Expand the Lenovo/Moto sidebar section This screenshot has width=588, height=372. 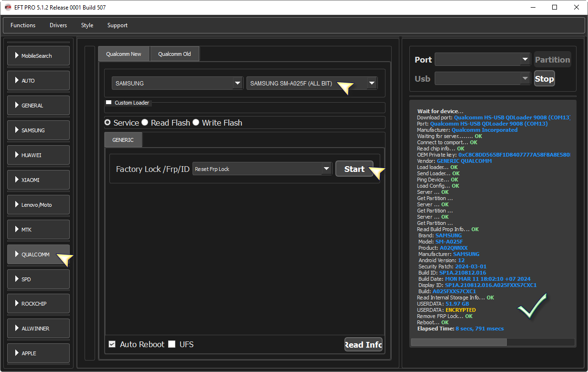pyautogui.click(x=39, y=205)
